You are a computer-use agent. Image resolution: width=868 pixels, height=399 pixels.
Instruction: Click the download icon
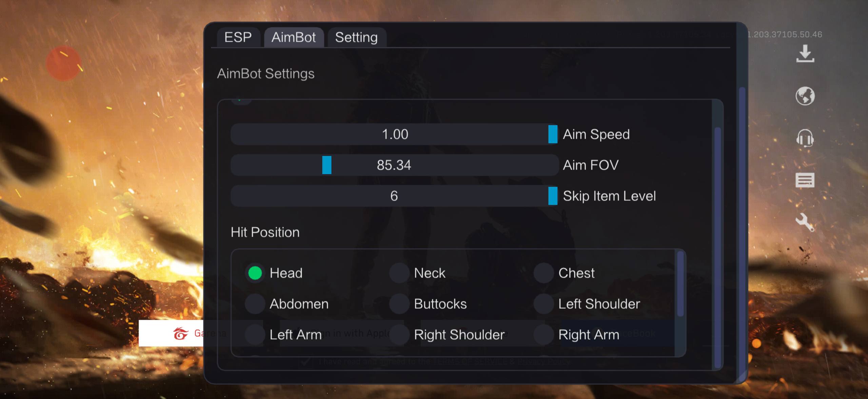[x=805, y=54]
